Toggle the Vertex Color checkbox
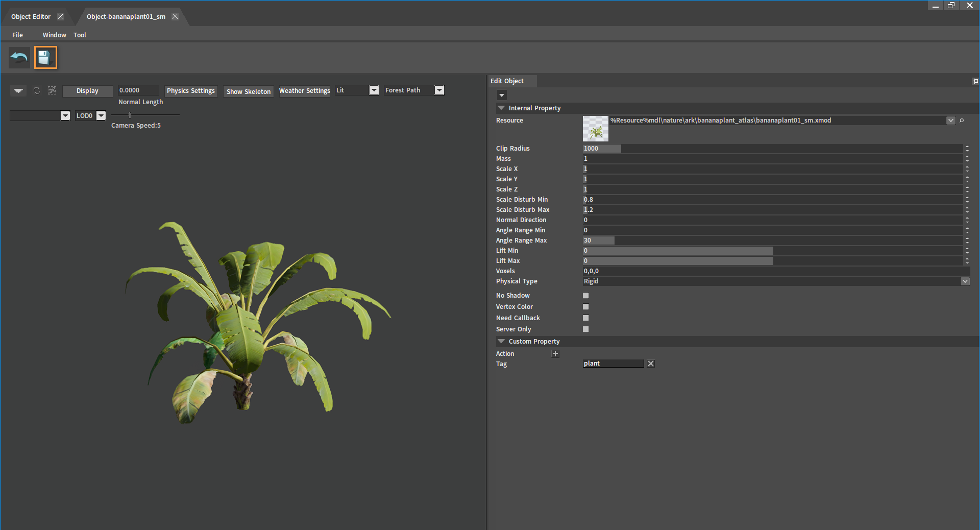 click(586, 307)
